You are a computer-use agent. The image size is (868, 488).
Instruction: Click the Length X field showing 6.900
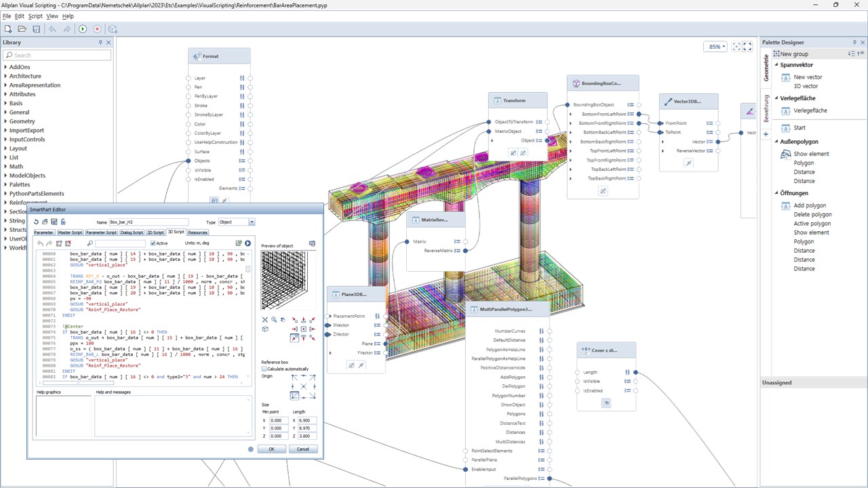point(307,420)
